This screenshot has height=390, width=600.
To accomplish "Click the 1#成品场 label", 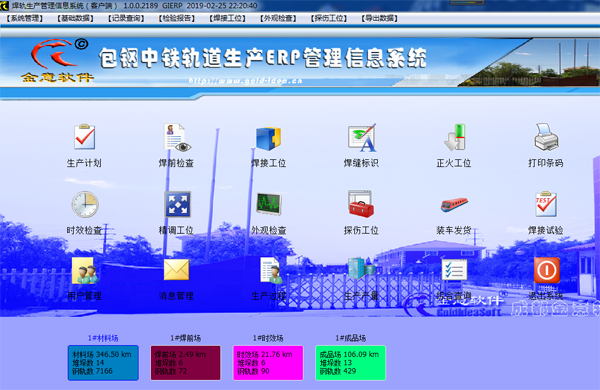I will click(351, 338).
